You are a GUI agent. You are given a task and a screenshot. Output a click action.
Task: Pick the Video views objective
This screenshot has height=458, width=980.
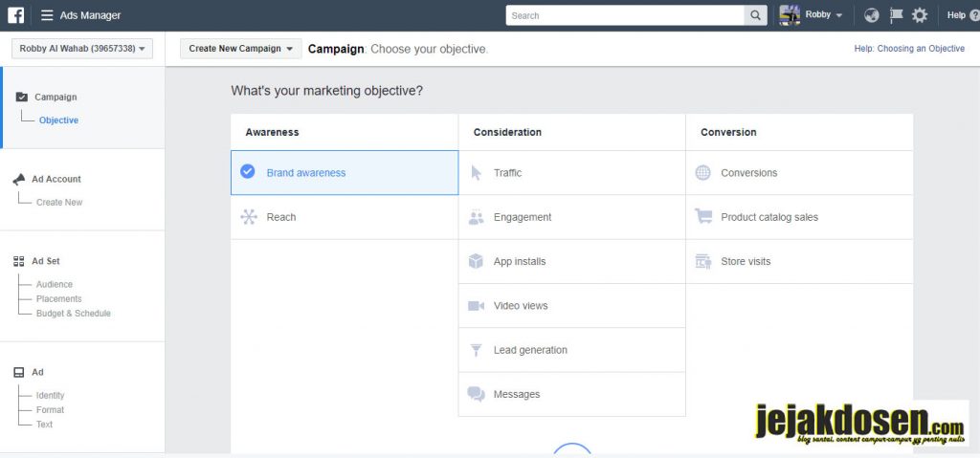point(572,306)
